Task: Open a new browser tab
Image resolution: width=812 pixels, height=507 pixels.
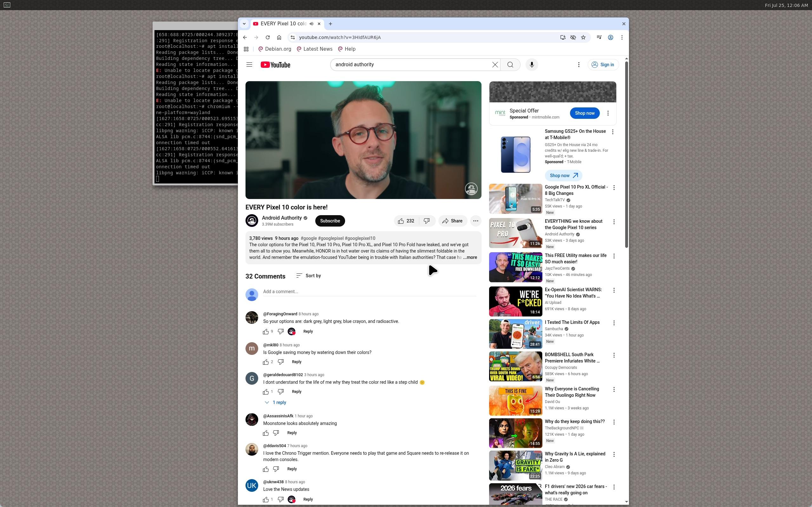Action: (x=331, y=24)
